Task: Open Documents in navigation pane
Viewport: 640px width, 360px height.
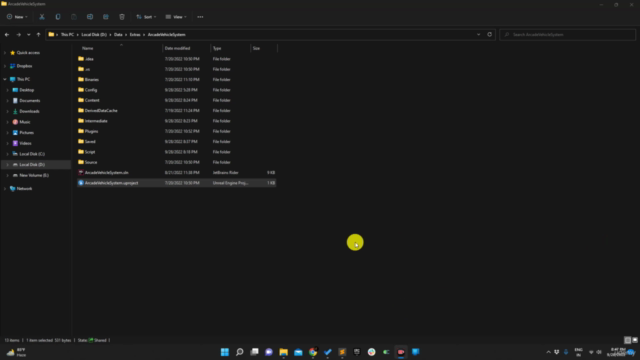Action: pyautogui.click(x=29, y=100)
